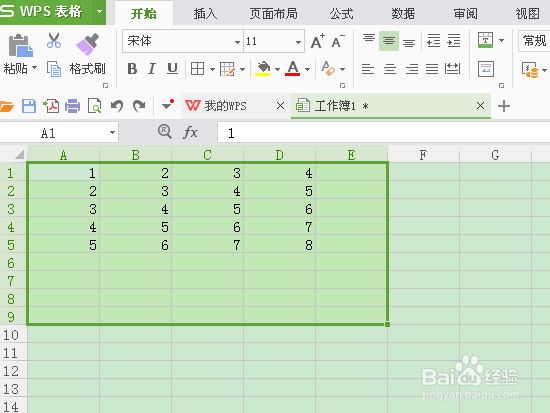Click the Copy icon
The image size is (550, 413).
[x=54, y=69]
